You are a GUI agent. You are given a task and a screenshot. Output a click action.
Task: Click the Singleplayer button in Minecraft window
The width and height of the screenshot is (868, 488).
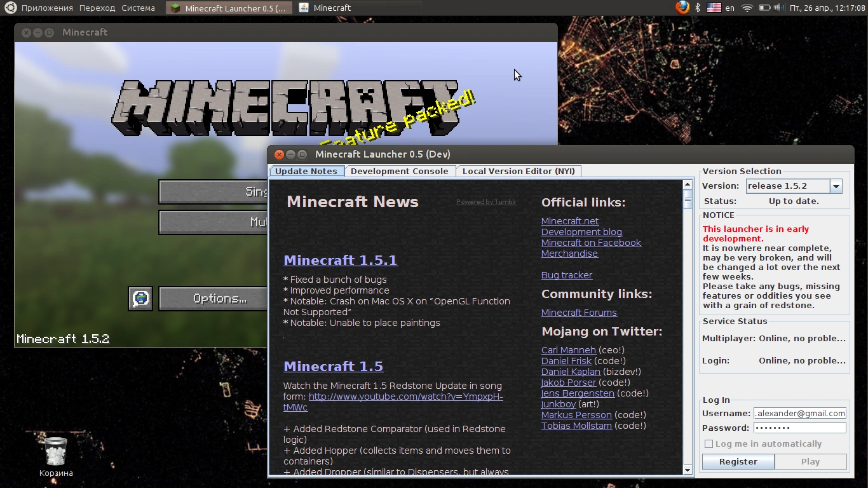[x=213, y=192]
